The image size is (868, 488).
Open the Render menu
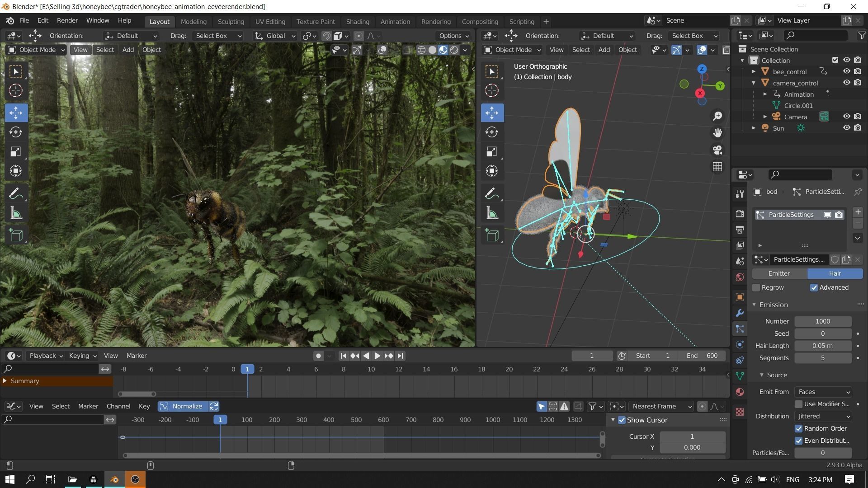[x=67, y=20]
